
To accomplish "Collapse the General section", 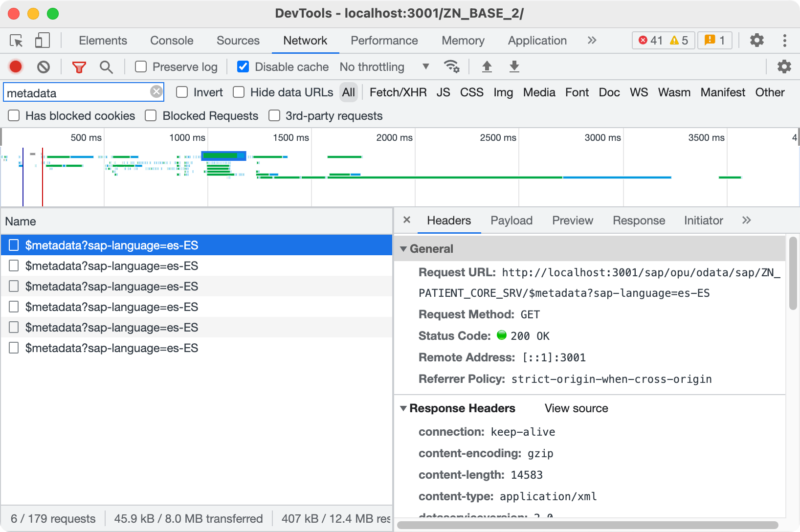I will pyautogui.click(x=403, y=249).
